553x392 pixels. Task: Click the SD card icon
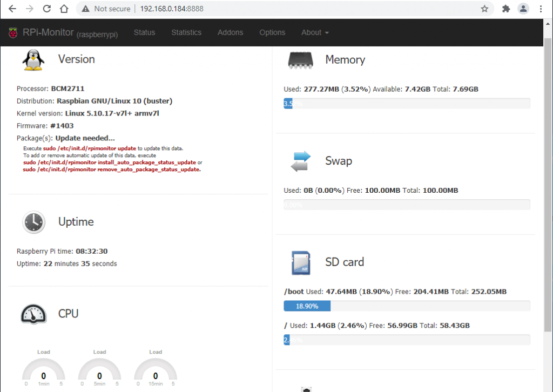301,262
